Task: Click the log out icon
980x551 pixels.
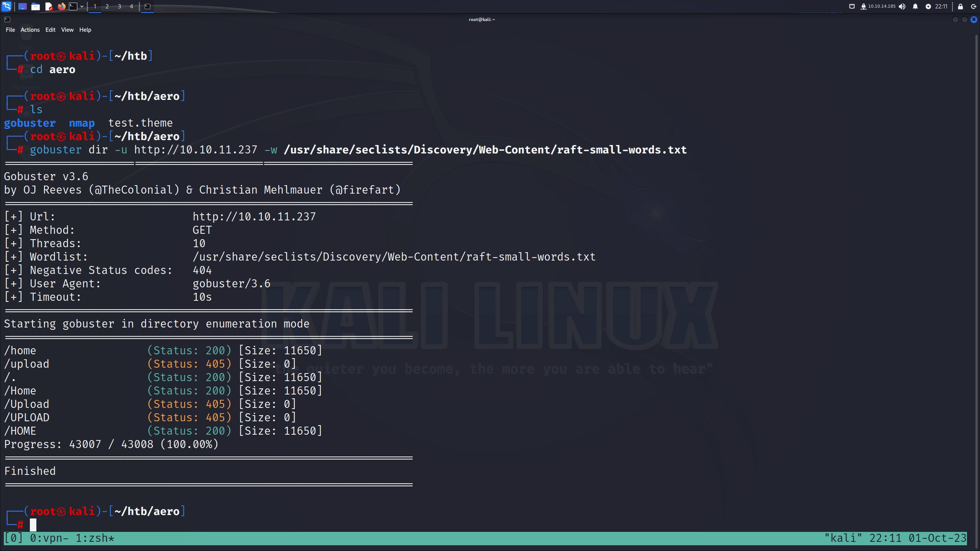Action: tap(973, 6)
